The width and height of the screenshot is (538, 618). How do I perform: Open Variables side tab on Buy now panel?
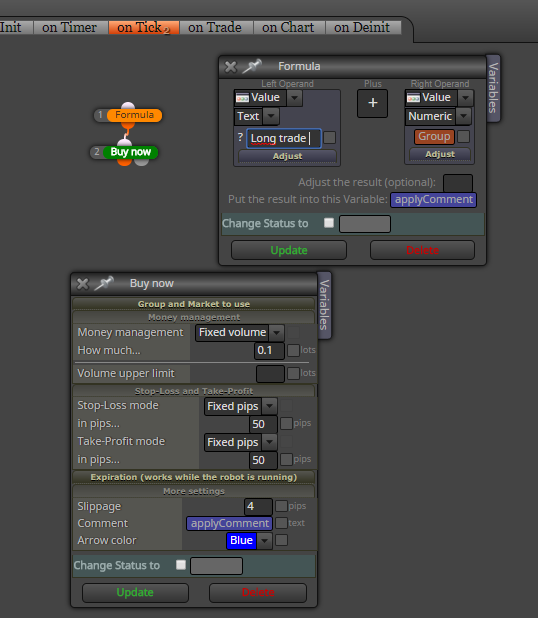(324, 305)
